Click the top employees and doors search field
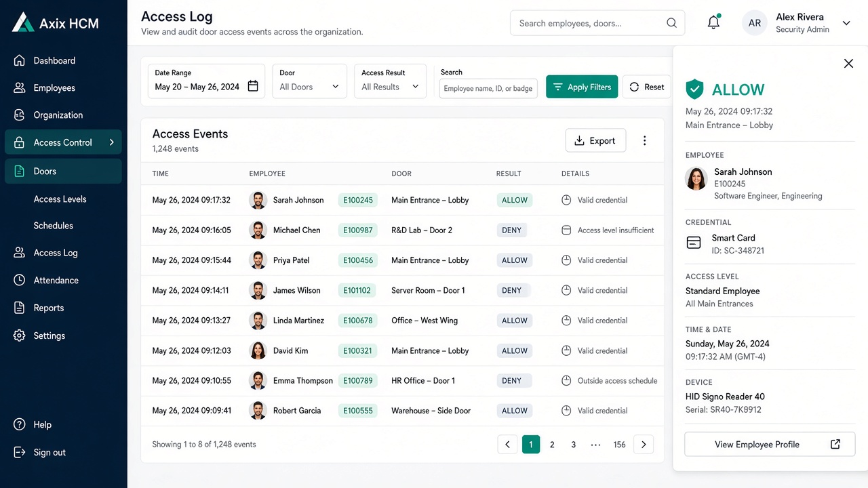The width and height of the screenshot is (868, 488). [x=597, y=23]
